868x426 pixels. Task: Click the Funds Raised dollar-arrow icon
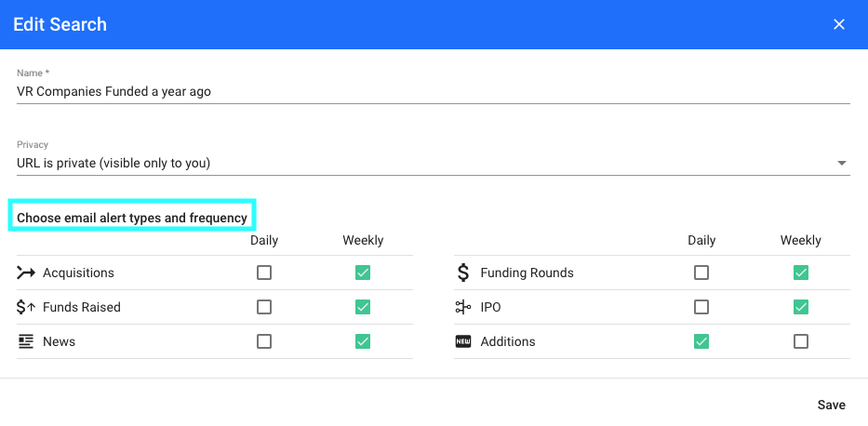[x=26, y=307]
